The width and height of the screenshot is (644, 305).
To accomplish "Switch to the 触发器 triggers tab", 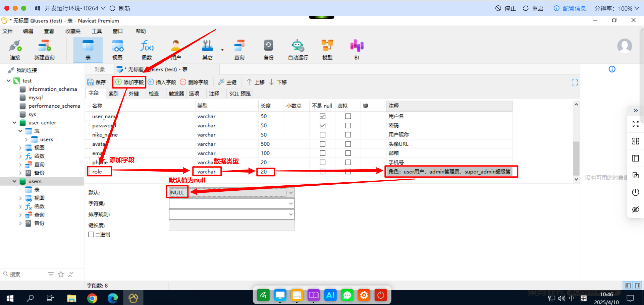I will (176, 94).
